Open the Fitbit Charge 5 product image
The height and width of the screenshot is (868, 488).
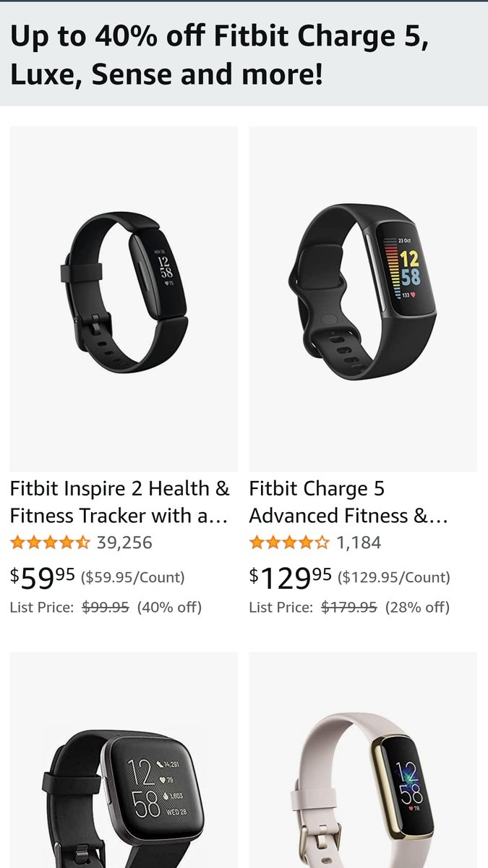coord(363,299)
